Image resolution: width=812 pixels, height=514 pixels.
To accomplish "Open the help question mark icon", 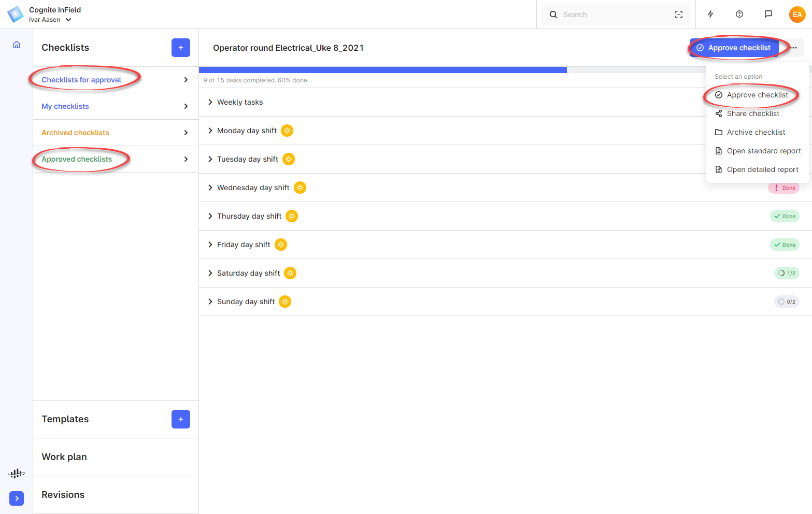I will click(x=739, y=14).
